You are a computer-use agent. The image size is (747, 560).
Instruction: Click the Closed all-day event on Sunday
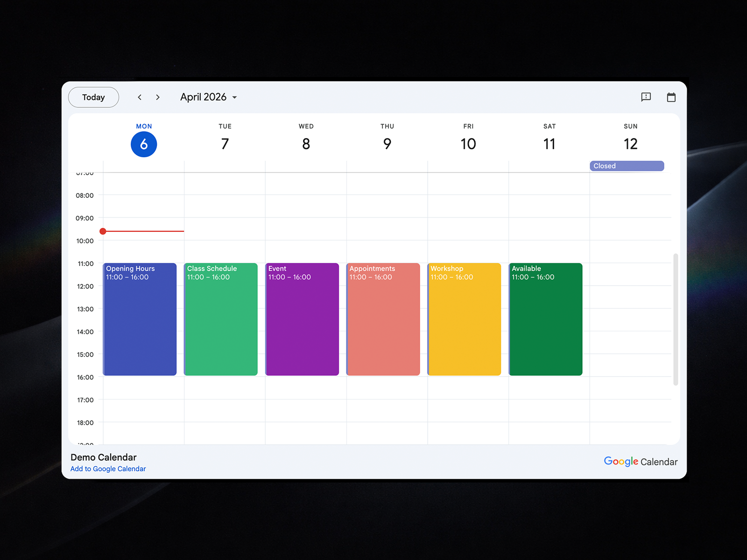[627, 166]
